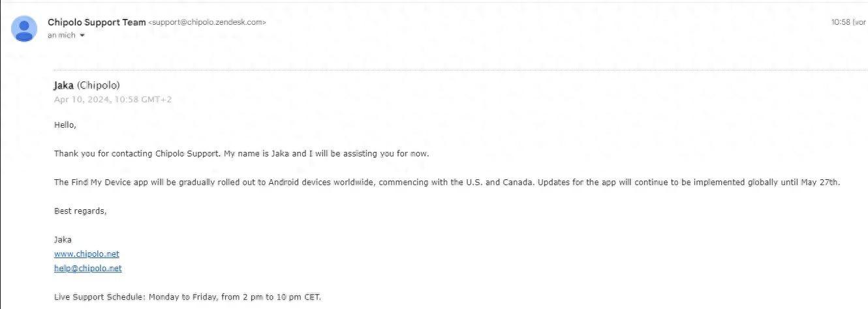Click the "an mich" recipient label
This screenshot has height=309, width=868.
click(61, 35)
